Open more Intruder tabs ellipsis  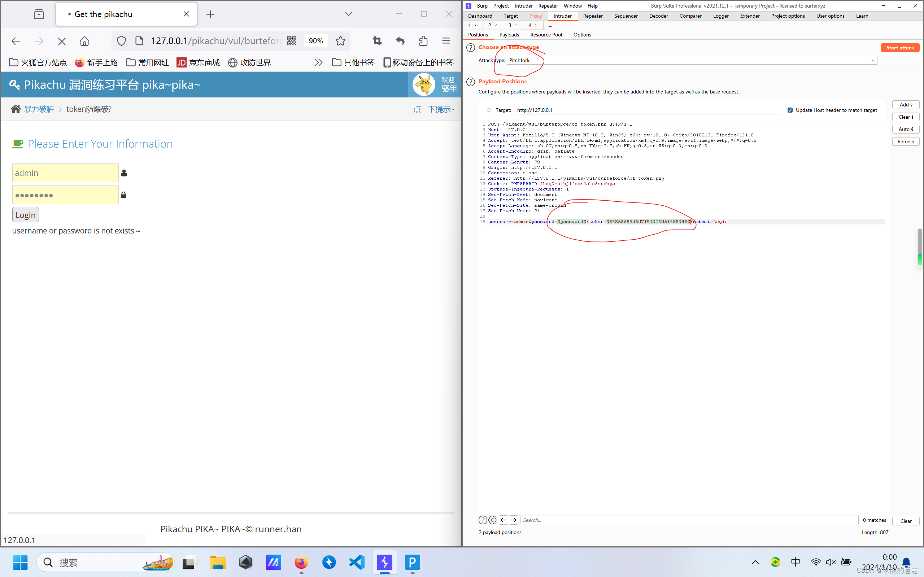point(550,26)
